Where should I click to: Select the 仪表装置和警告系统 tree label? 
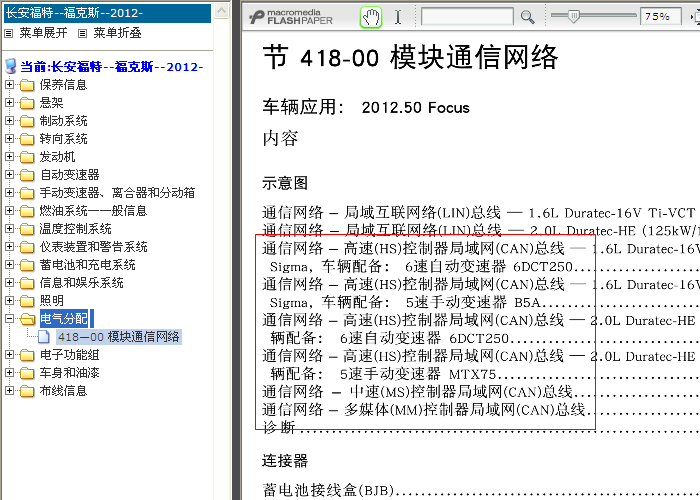[x=93, y=246]
